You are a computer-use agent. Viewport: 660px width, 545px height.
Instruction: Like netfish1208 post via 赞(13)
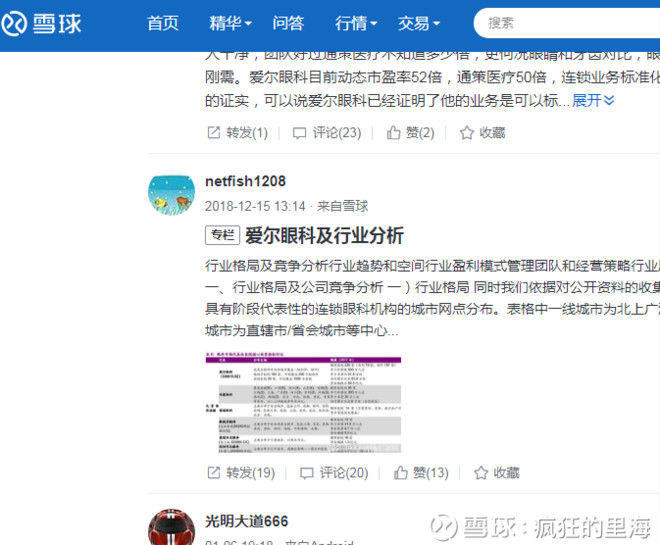coord(421,473)
